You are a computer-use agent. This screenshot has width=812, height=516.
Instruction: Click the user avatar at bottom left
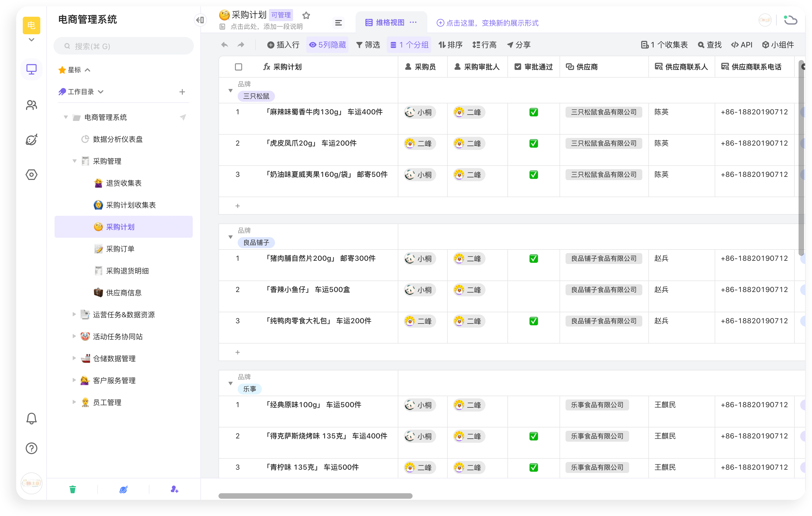click(31, 483)
